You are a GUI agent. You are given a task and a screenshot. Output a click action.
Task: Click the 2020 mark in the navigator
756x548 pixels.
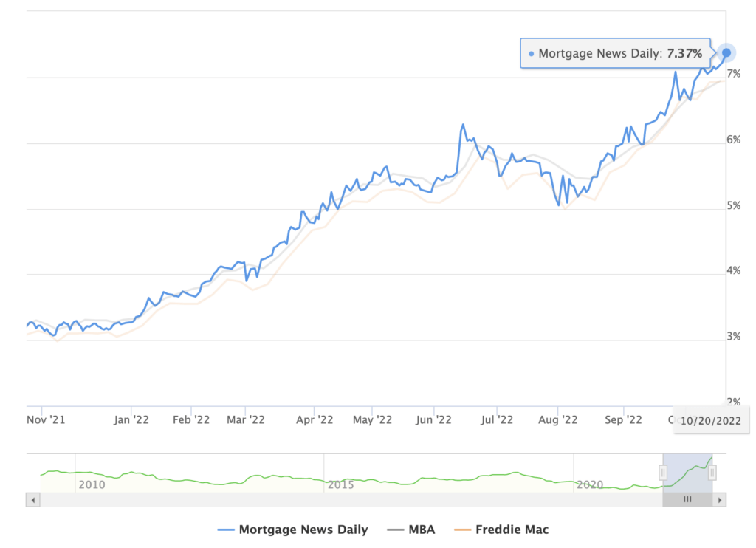coord(590,485)
